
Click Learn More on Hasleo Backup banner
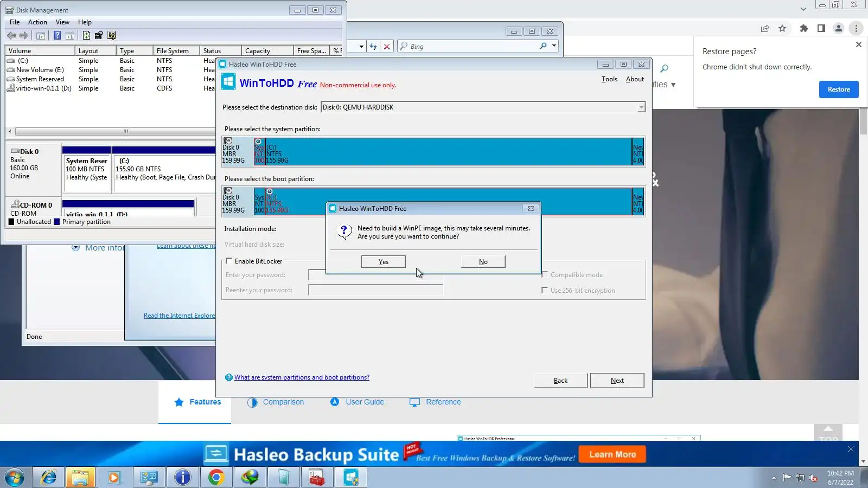(x=612, y=454)
